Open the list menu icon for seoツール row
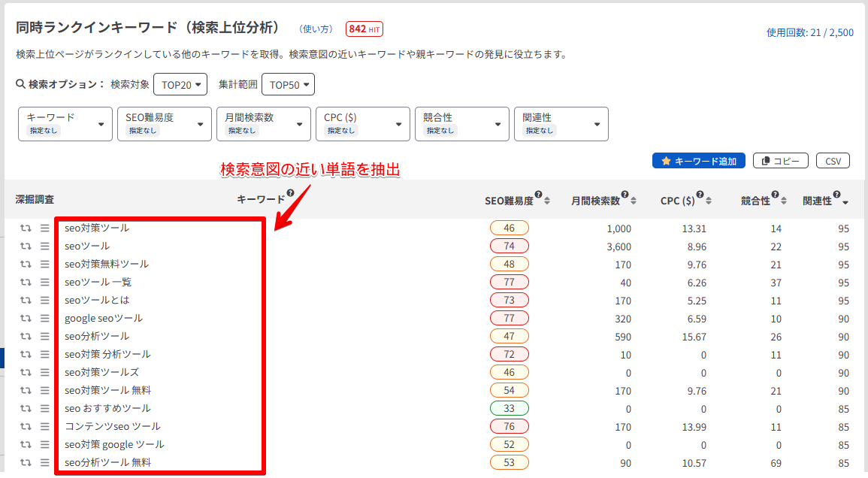This screenshot has height=478, width=868. (x=44, y=247)
